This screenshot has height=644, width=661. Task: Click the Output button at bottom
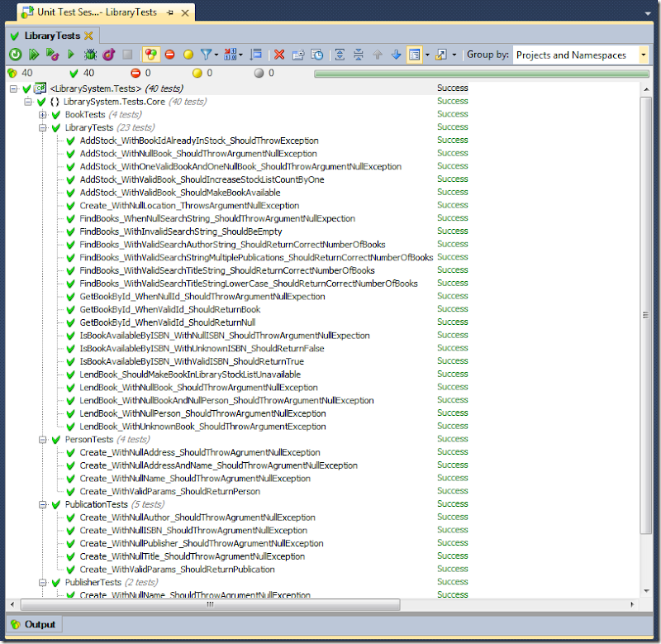(33, 624)
